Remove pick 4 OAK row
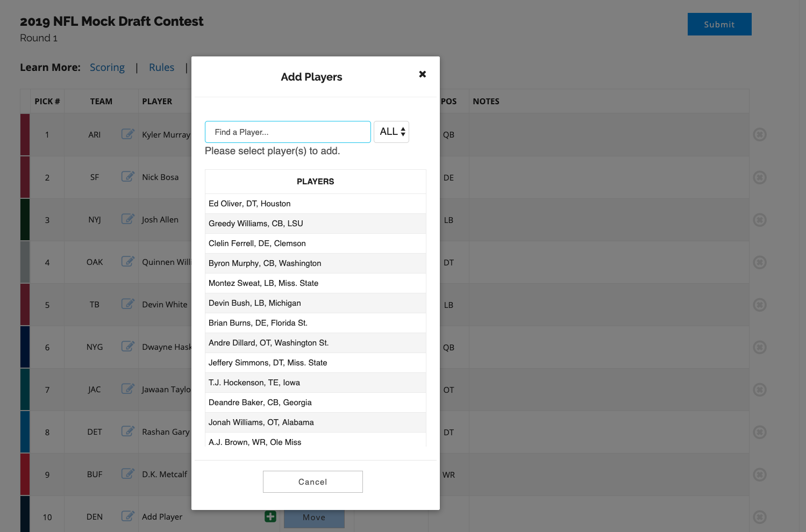Screen dimensions: 806x532 (760, 262)
